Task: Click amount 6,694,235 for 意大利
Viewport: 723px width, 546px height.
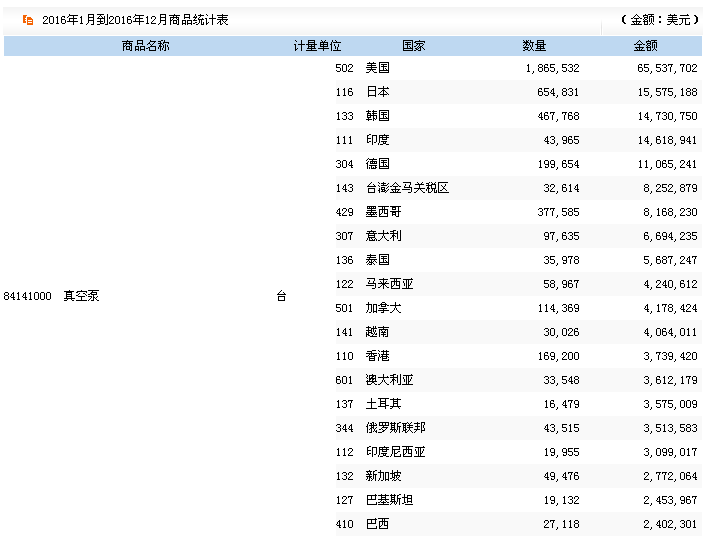Action: [670, 236]
